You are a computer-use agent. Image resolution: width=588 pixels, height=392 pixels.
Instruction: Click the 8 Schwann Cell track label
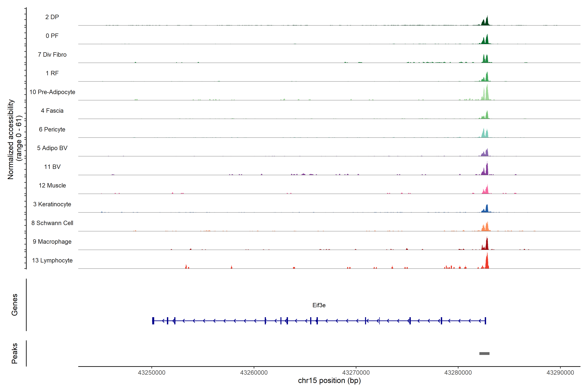pos(52,223)
